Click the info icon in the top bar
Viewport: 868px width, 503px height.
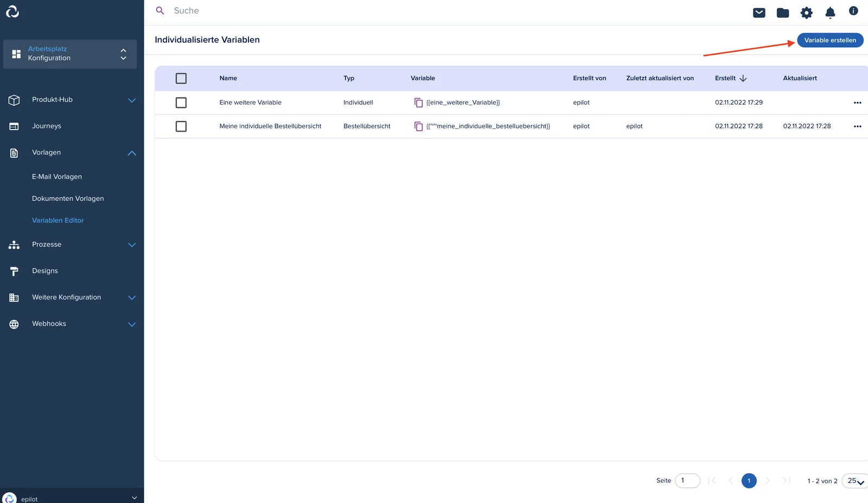pyautogui.click(x=853, y=10)
